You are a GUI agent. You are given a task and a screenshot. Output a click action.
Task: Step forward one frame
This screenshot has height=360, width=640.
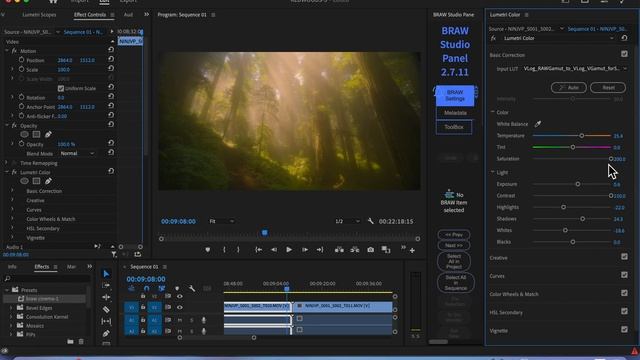(x=305, y=250)
